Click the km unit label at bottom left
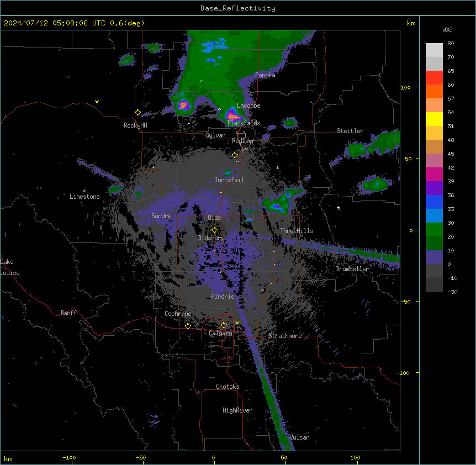Screen dimensions: 476x465 [x=8, y=458]
